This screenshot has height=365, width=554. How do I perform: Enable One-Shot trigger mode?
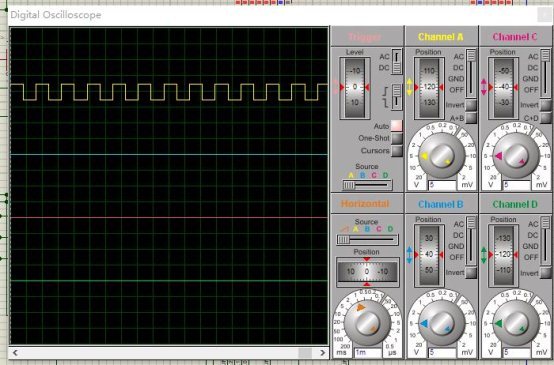point(397,138)
